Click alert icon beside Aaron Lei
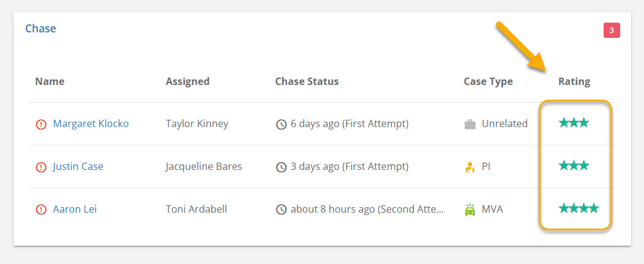 click(x=41, y=210)
